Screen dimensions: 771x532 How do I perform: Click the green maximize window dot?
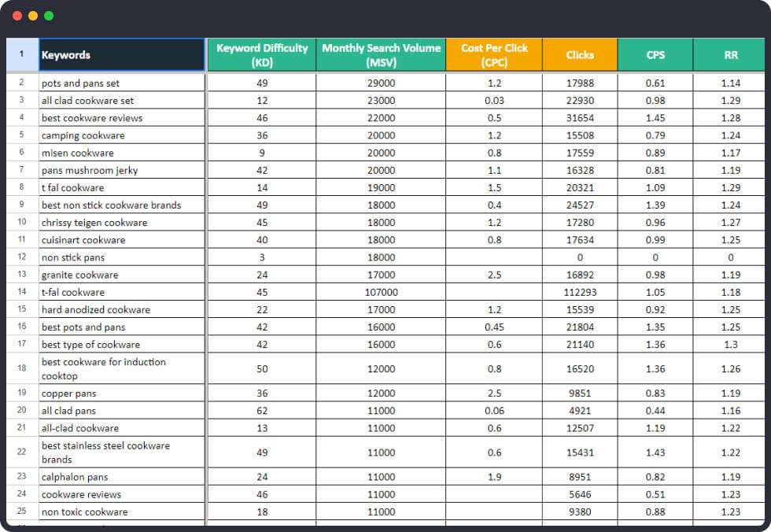[x=49, y=16]
